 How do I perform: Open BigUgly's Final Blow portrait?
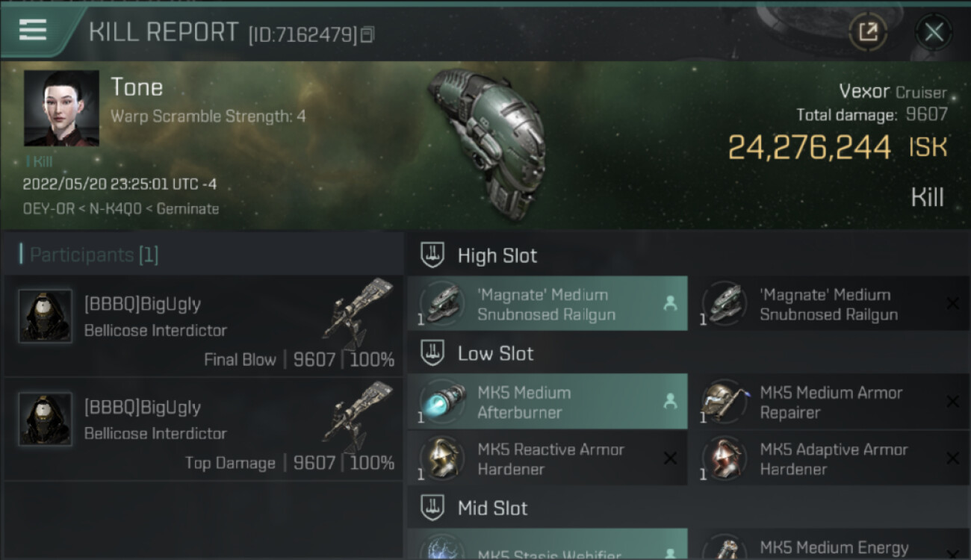pyautogui.click(x=46, y=317)
